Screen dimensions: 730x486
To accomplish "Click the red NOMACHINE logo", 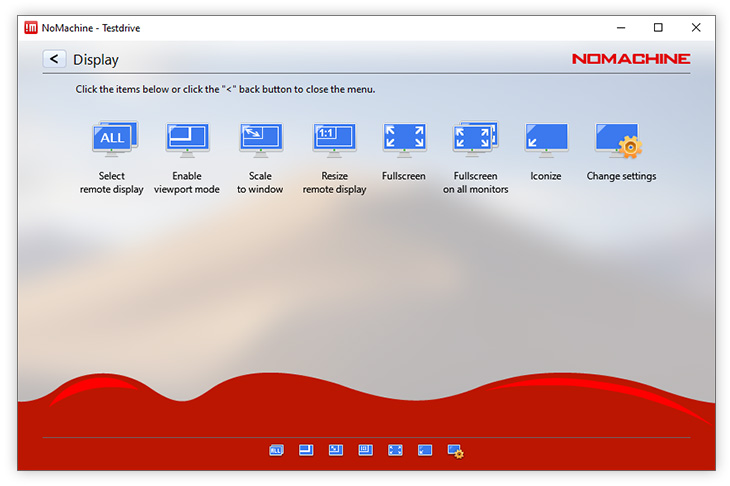I will point(630,59).
